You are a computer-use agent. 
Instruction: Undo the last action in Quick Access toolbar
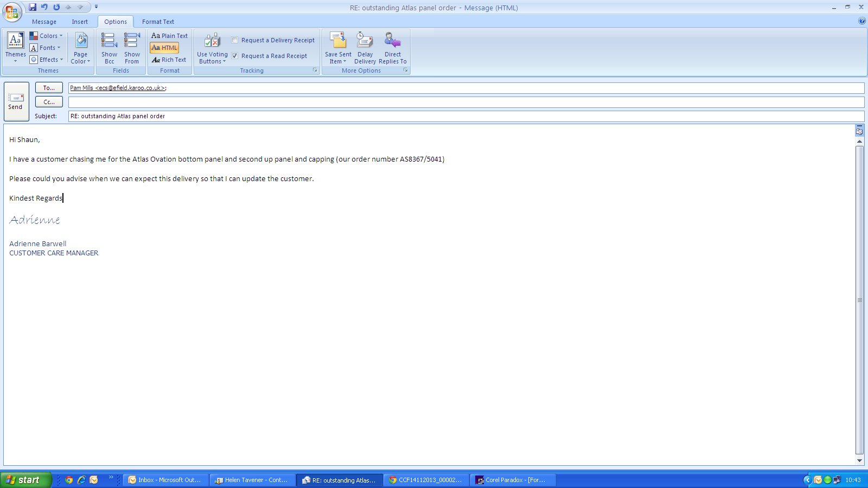coord(44,7)
